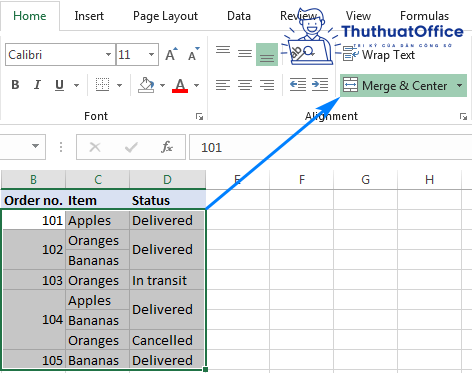The height and width of the screenshot is (373, 472).
Task: Open the font color dropdown arrow
Action: tap(196, 85)
